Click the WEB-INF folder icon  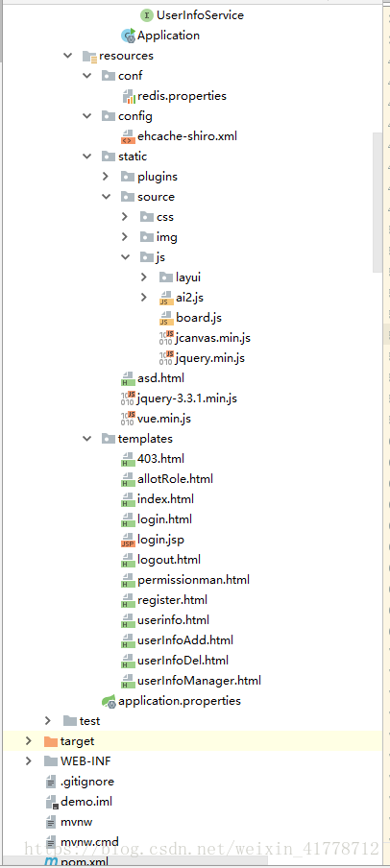coord(50,761)
